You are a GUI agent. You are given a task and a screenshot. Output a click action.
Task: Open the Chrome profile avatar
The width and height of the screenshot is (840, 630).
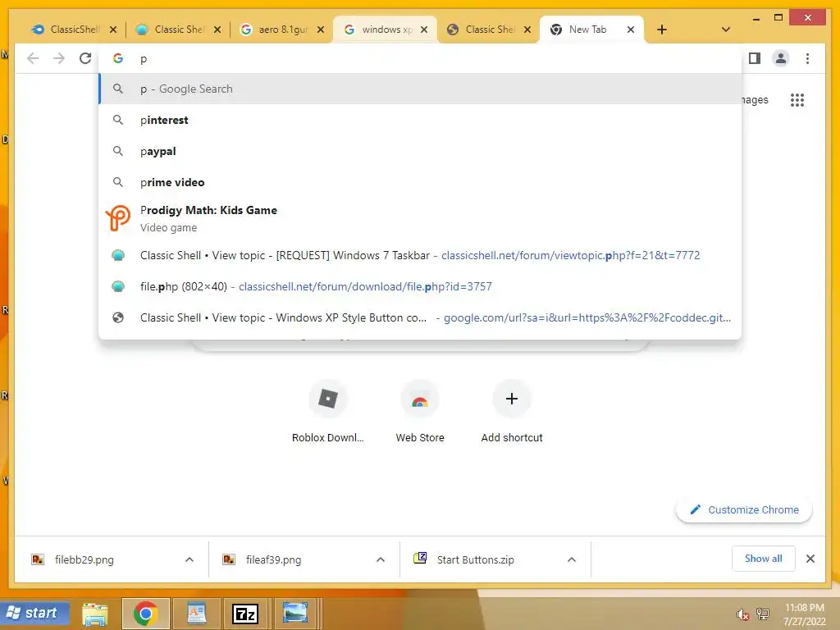coord(781,58)
